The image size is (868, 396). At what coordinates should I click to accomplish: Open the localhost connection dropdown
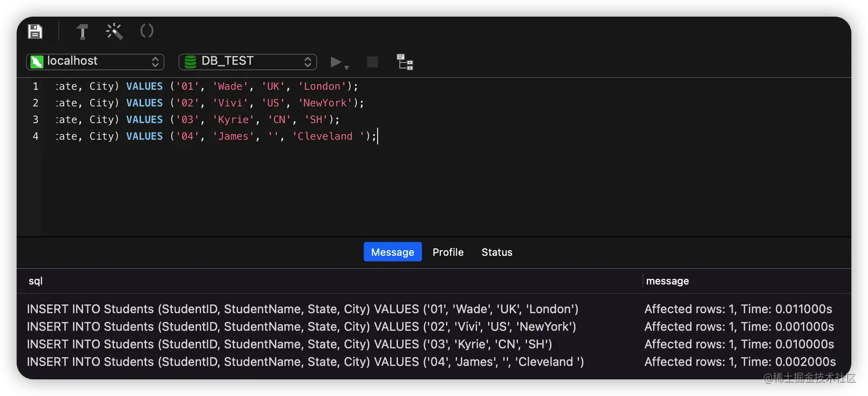[95, 61]
